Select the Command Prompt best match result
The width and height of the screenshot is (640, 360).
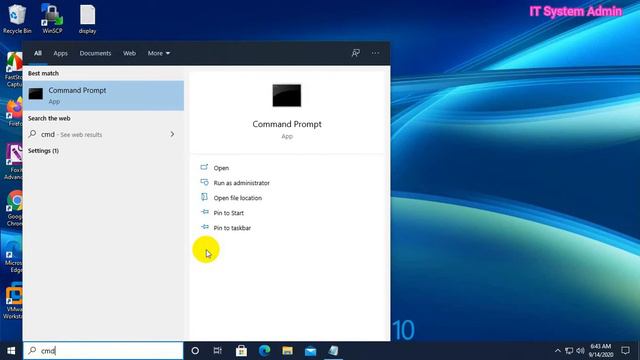pos(103,96)
